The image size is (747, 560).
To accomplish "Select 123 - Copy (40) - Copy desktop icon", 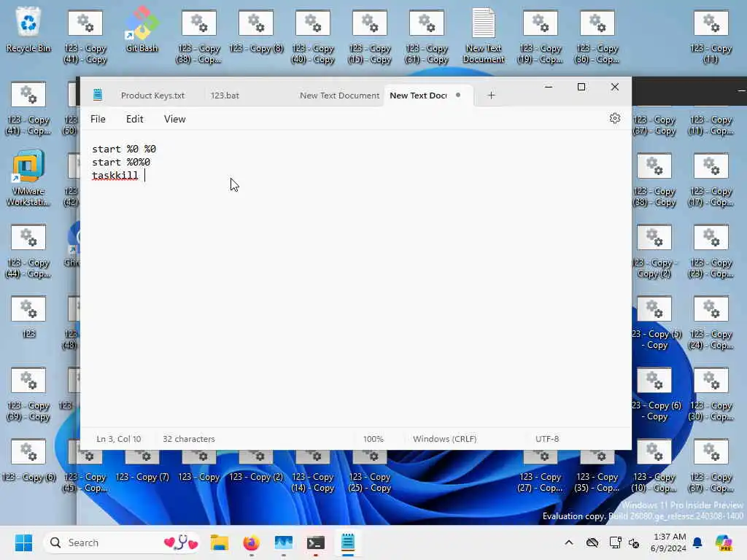I will pyautogui.click(x=313, y=36).
